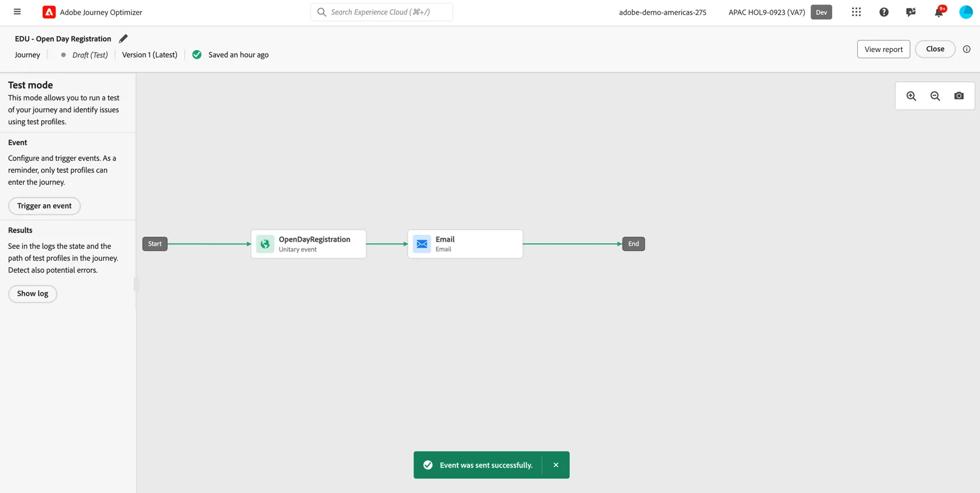Image resolution: width=980 pixels, height=493 pixels.
Task: Dismiss the success toast notification
Action: [x=556, y=465]
